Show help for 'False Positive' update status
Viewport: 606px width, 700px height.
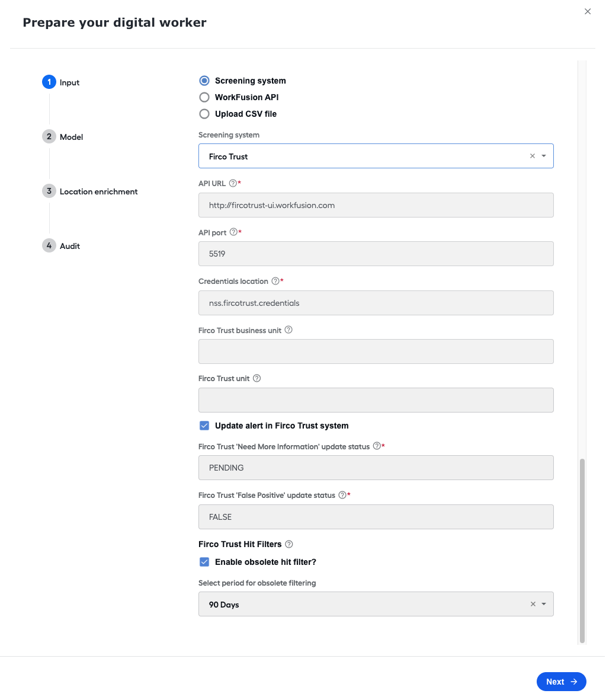[342, 495]
